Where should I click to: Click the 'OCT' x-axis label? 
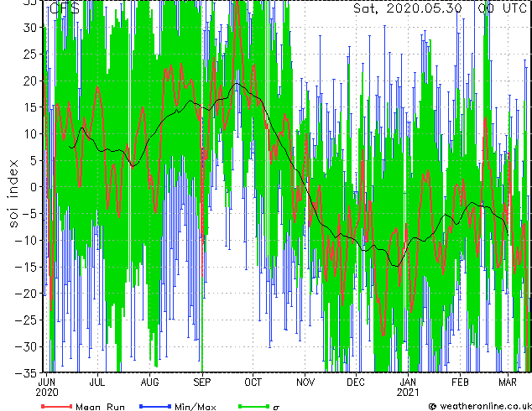[x=253, y=382]
